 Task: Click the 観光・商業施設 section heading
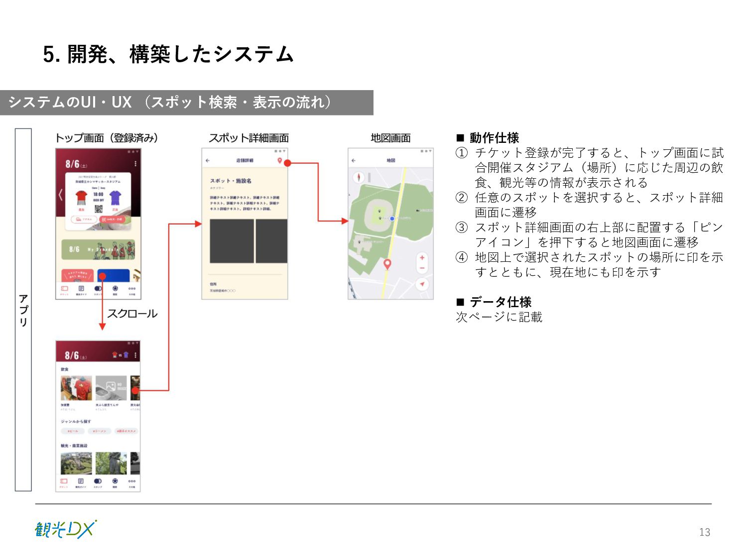74,446
